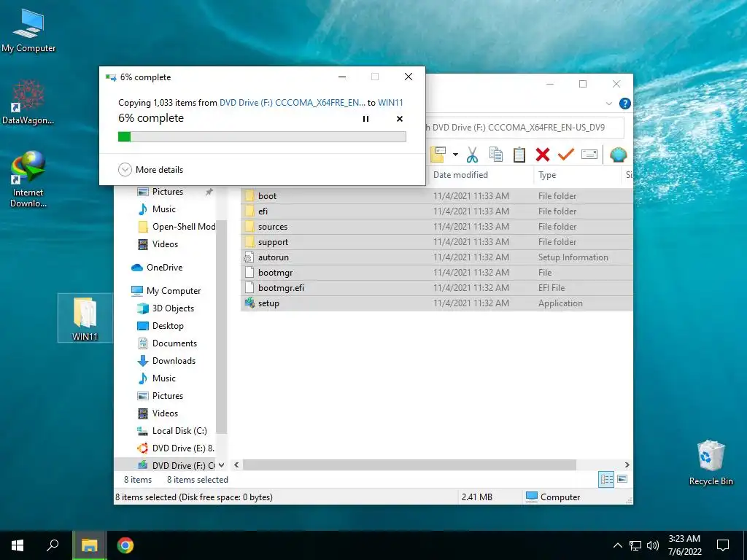The image size is (747, 560).
Task: Open Music under My Computer
Action: point(157,378)
